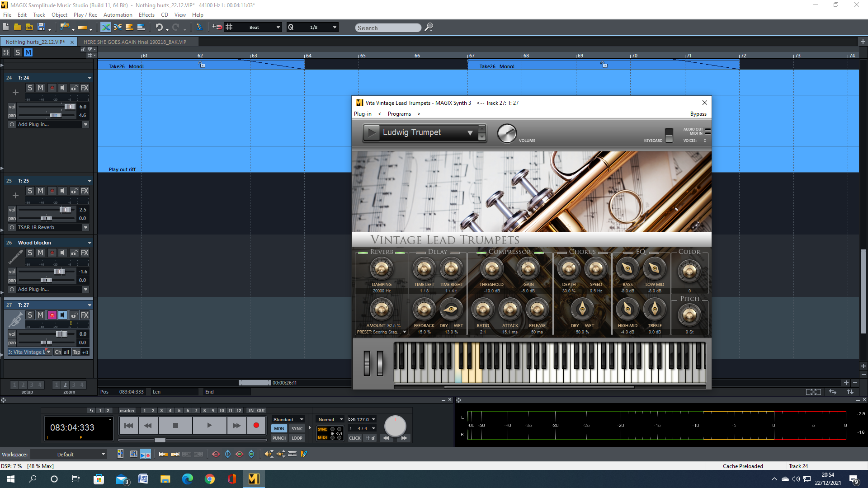868x488 pixels.
Task: Click the Record button in transport
Action: pos(256,425)
